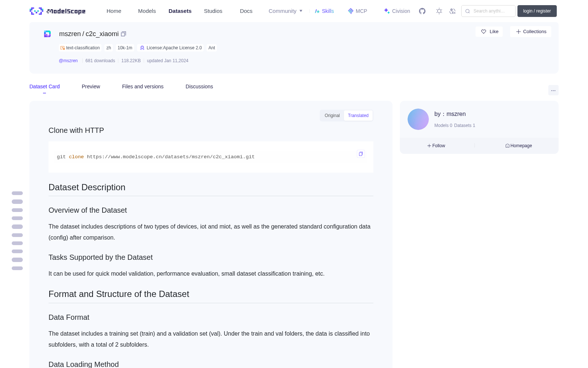Click the 118.22KB size text
The width and height of the screenshot is (588, 368).
131,61
